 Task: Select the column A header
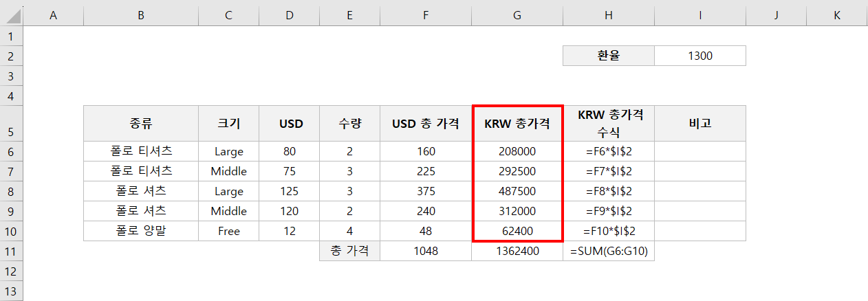[54, 14]
